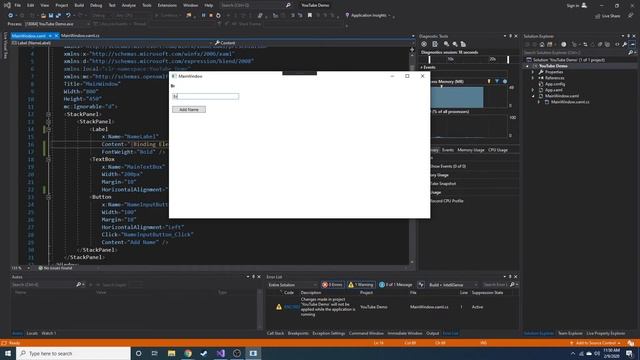Toggle auto-hide pin on Diagnostic Tools panel

pyautogui.click(x=510, y=36)
